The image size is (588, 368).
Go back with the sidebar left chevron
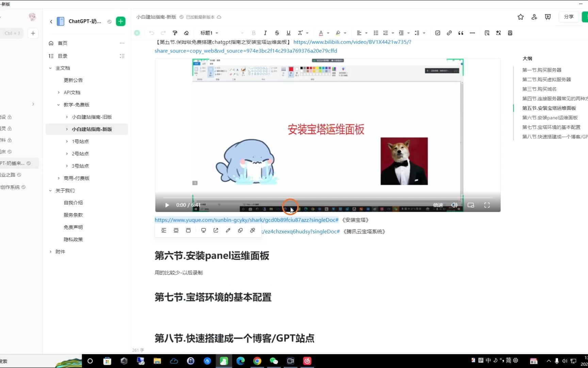[x=51, y=21]
